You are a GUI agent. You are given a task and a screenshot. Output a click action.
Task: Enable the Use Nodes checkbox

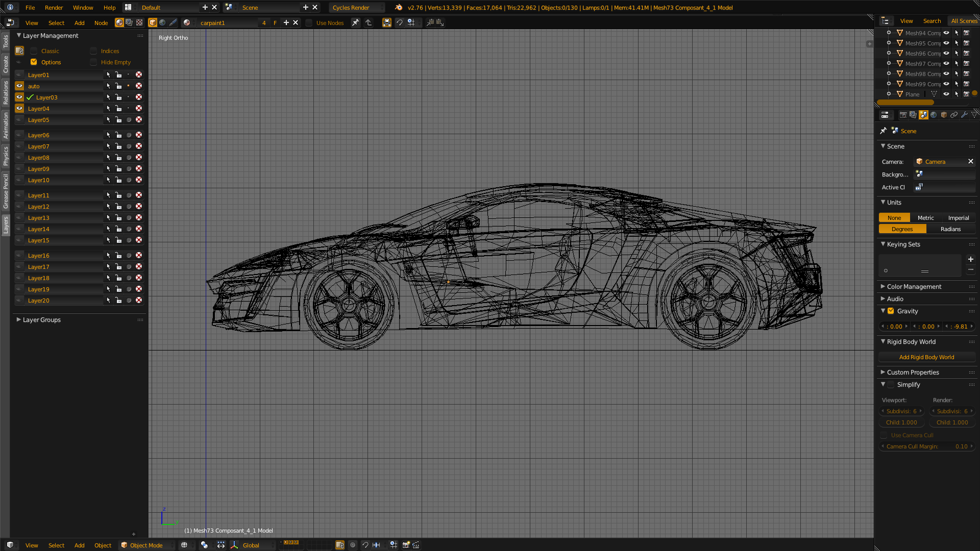pyautogui.click(x=309, y=23)
